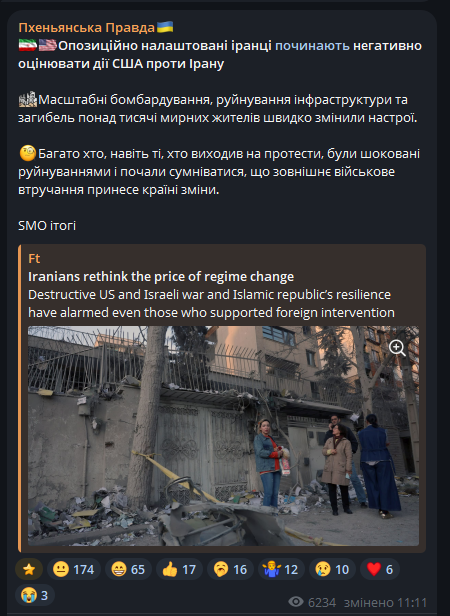Screen dimensions: 450x616
Task: Select the shrugging person reaction with 12
Action: point(281,569)
